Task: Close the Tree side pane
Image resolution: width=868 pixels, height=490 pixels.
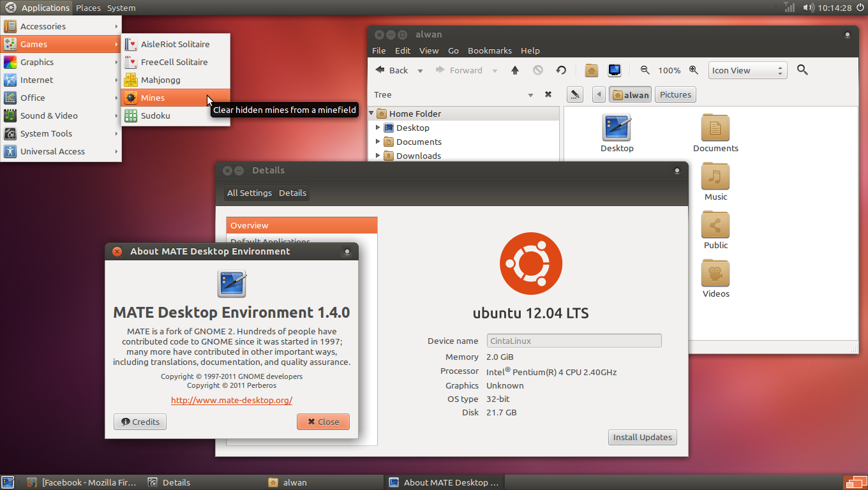Action: 548,94
